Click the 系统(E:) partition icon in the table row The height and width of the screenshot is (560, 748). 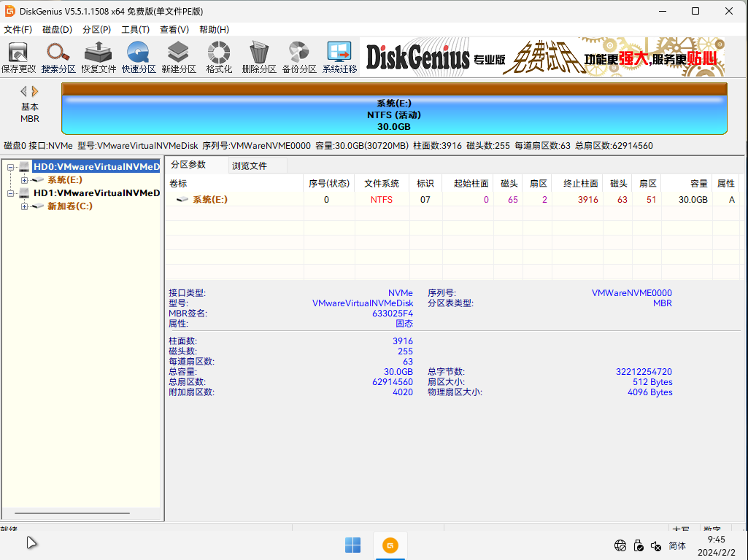(182, 199)
